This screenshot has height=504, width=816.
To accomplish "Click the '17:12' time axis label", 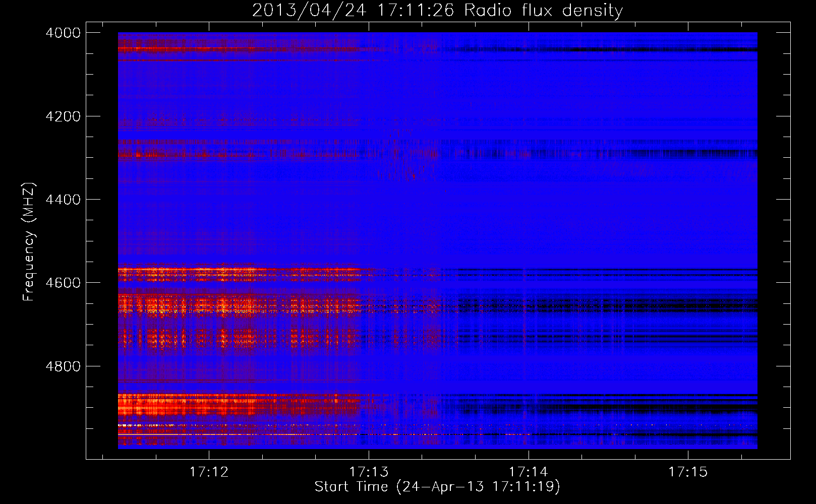I will tap(209, 472).
